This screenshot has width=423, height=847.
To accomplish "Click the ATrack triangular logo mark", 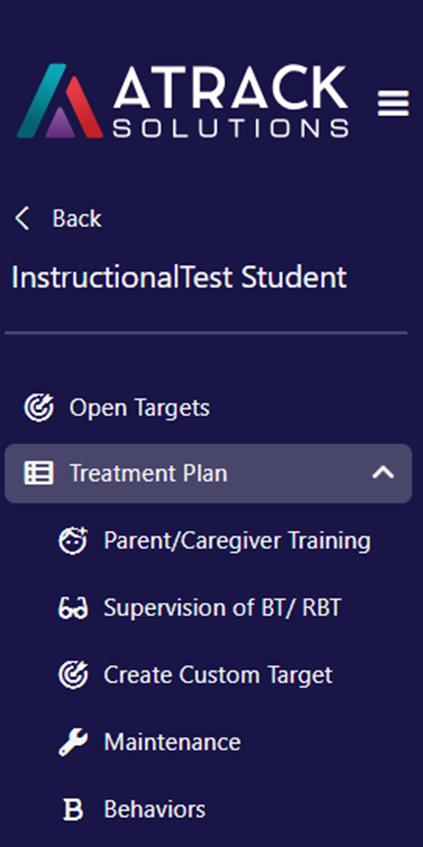I will coord(60,101).
